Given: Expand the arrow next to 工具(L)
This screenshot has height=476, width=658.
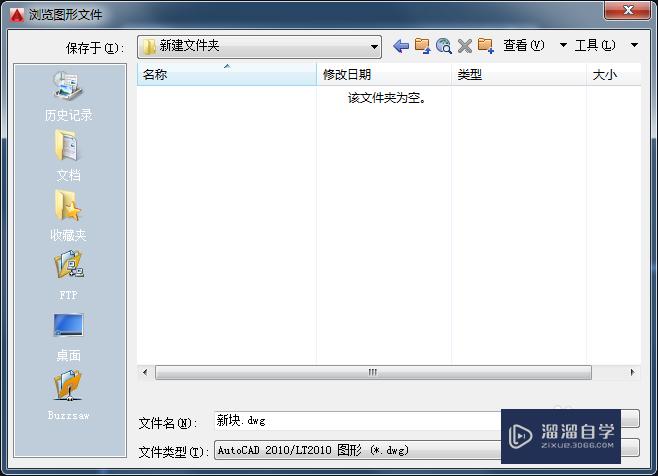Looking at the screenshot, I should [634, 45].
